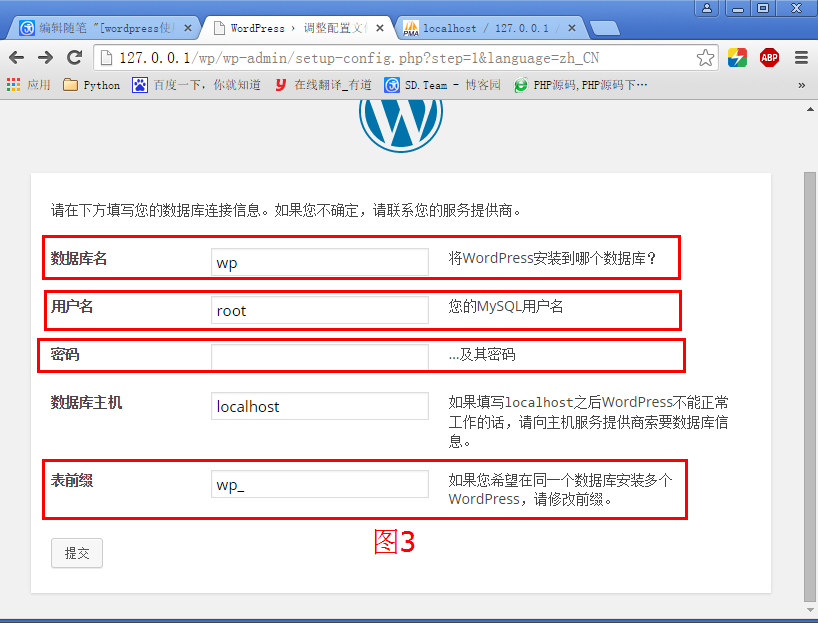Click the 表前缀 field containing wp_

[320, 484]
